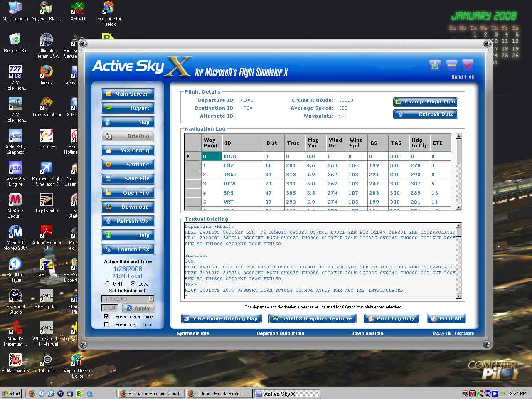The width and height of the screenshot is (532, 399).
Task: Open the FS Panel Studio desktop icon
Action: [15, 296]
